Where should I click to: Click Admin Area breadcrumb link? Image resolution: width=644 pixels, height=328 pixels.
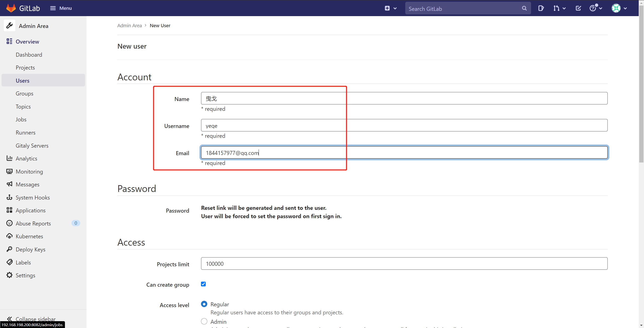coord(129,25)
